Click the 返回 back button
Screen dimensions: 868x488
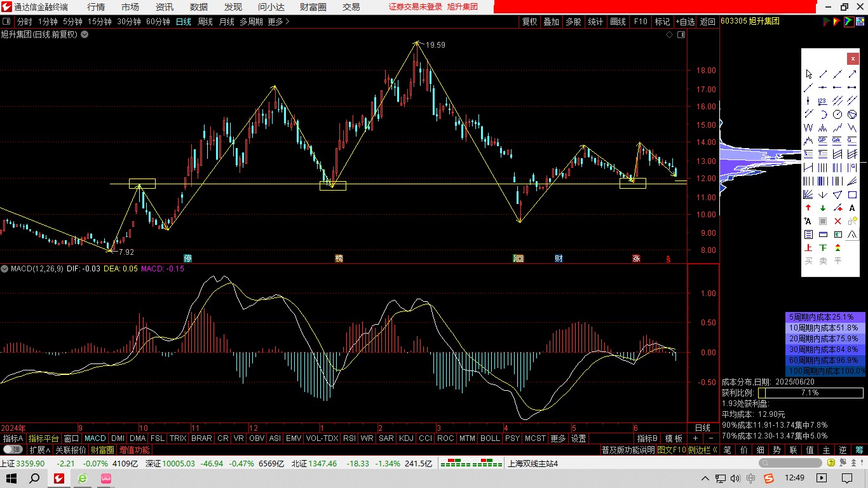[x=707, y=22]
